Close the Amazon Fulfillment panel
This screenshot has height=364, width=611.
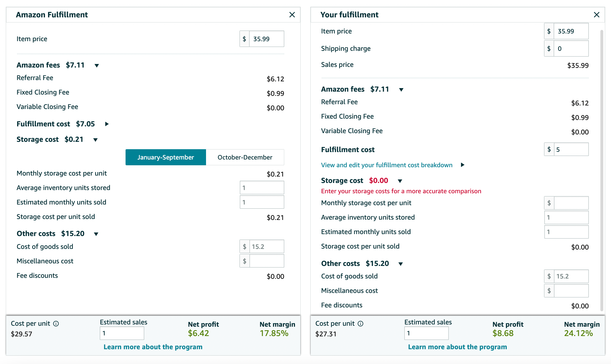click(292, 15)
